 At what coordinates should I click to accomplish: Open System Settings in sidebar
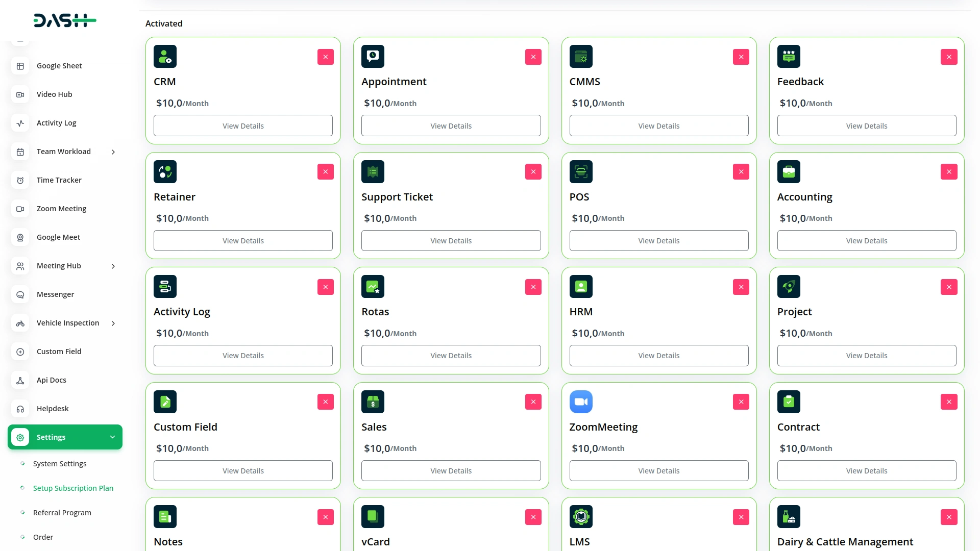pos(60,464)
